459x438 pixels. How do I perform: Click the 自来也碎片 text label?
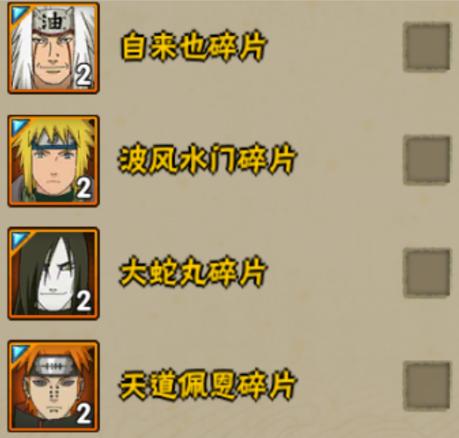(x=193, y=47)
